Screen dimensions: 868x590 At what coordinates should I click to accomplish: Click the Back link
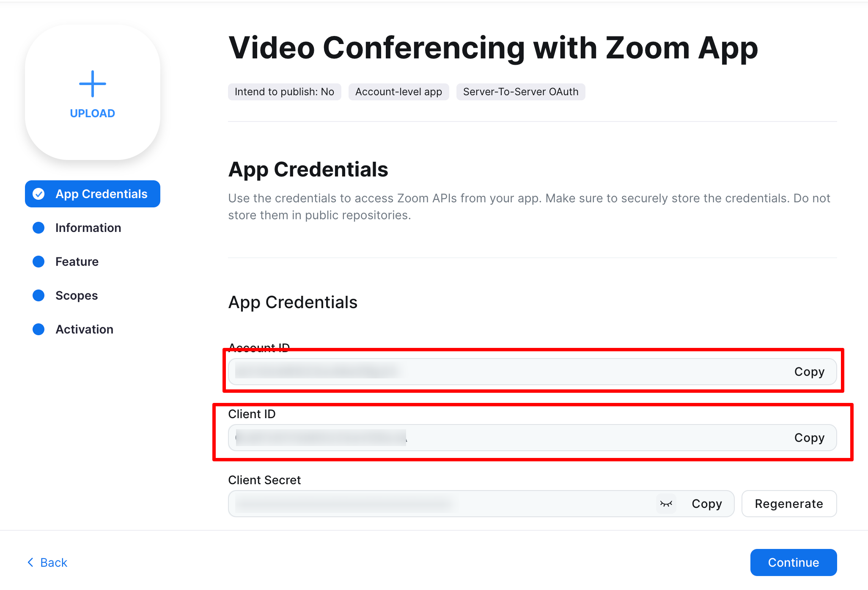pos(54,562)
